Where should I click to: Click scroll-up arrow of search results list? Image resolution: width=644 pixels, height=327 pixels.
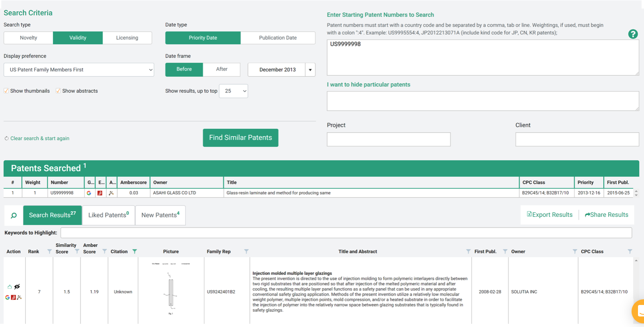[636, 261]
